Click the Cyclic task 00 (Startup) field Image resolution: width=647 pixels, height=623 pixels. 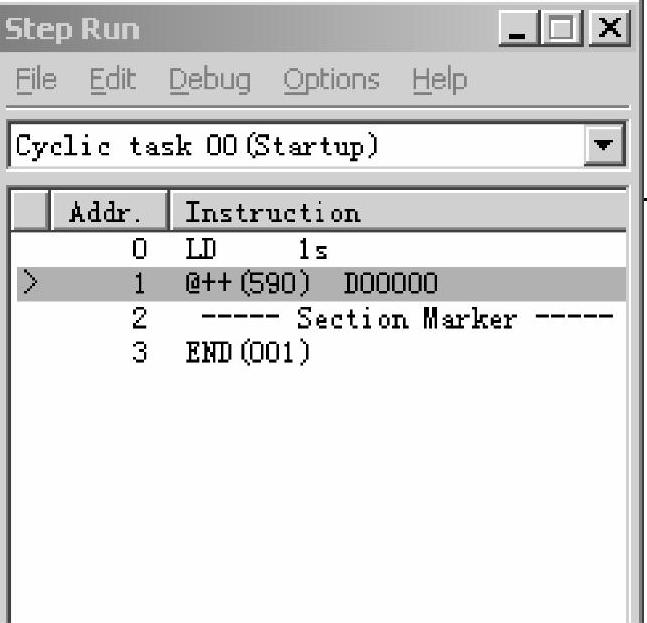295,146
